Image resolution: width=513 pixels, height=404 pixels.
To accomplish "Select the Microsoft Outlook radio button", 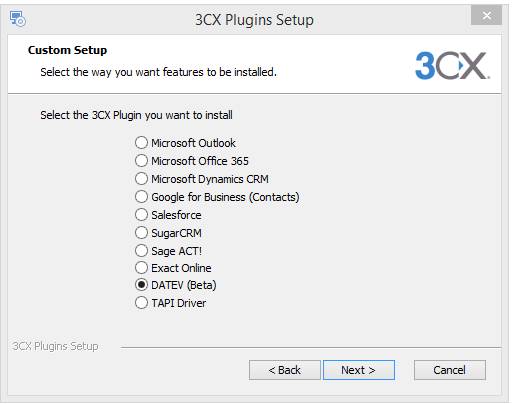I will 141,143.
